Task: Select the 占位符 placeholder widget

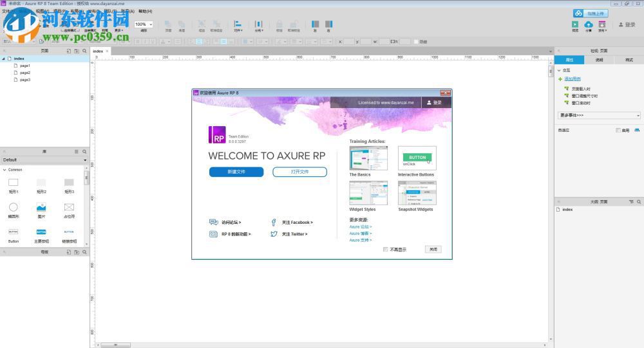Action: pos(69,207)
